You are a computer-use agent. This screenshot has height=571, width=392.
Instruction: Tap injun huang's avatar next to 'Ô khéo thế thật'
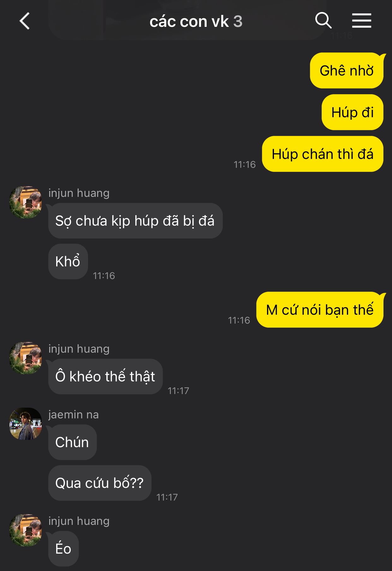pyautogui.click(x=26, y=358)
